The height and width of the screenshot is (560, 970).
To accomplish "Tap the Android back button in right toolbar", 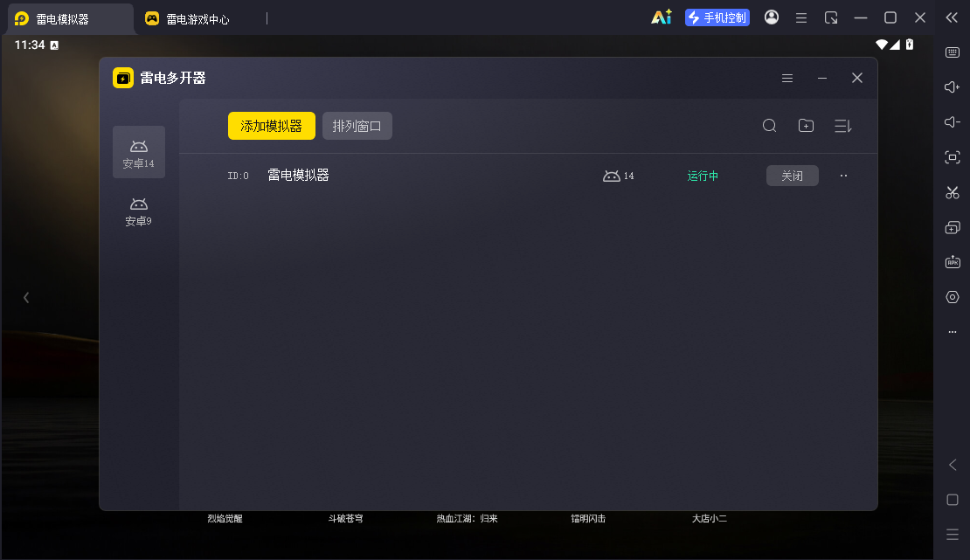I will (x=953, y=465).
